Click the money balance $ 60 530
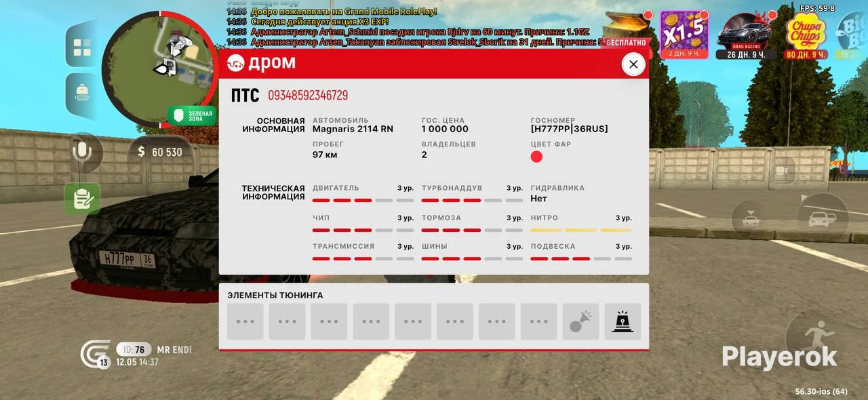The image size is (868, 400). [x=160, y=152]
